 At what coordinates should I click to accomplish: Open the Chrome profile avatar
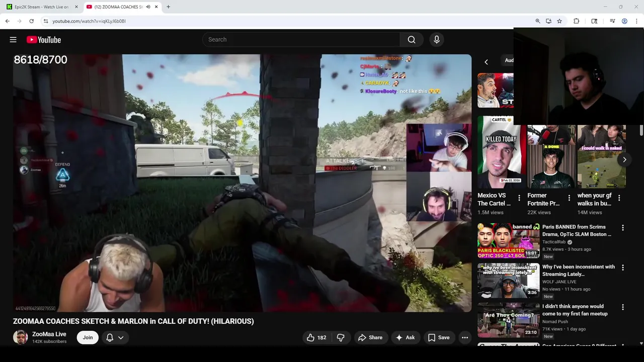[624, 21]
